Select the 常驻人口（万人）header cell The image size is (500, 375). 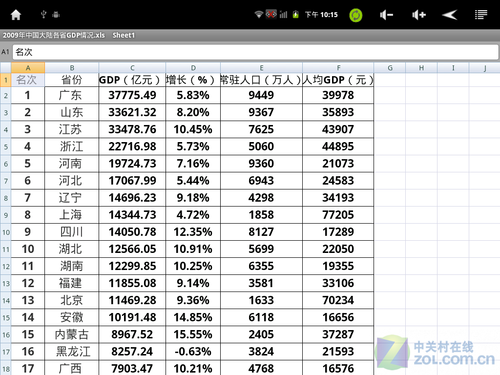tap(261, 80)
